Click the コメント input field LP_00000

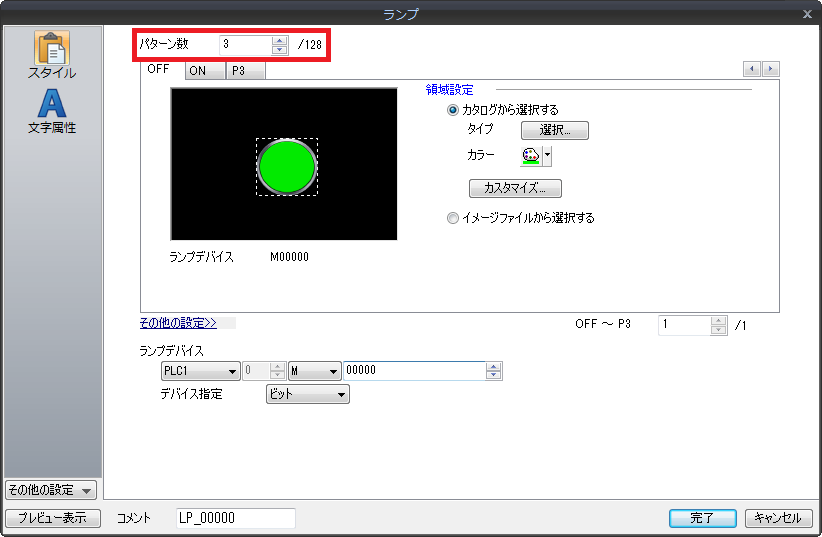click(234, 518)
